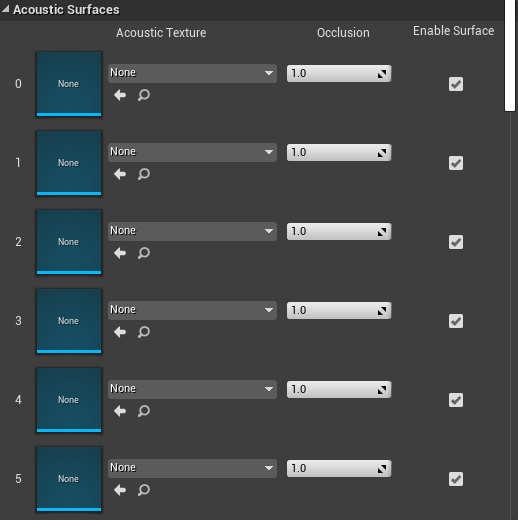Select the None thumbnail for surface 1
The width and height of the screenshot is (518, 520).
pos(69,163)
